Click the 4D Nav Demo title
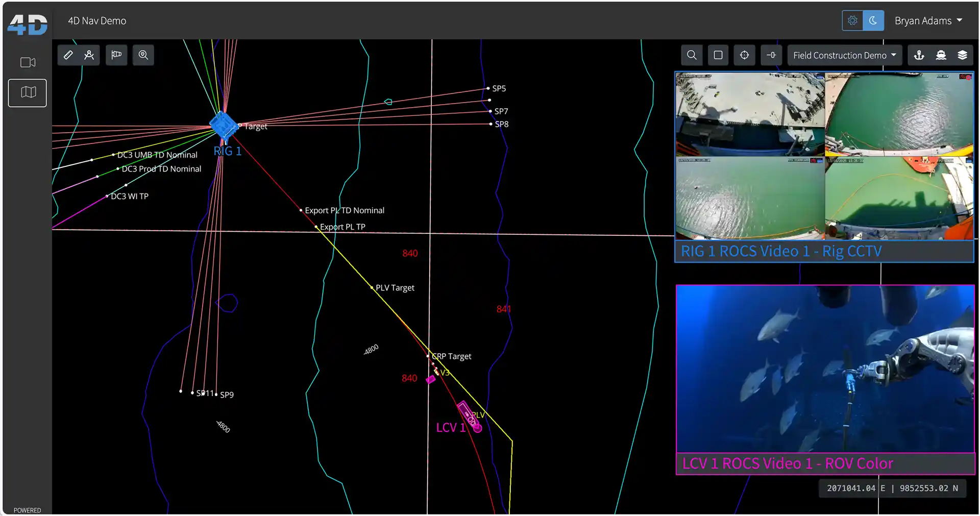This screenshot has width=980, height=516. 97,21
